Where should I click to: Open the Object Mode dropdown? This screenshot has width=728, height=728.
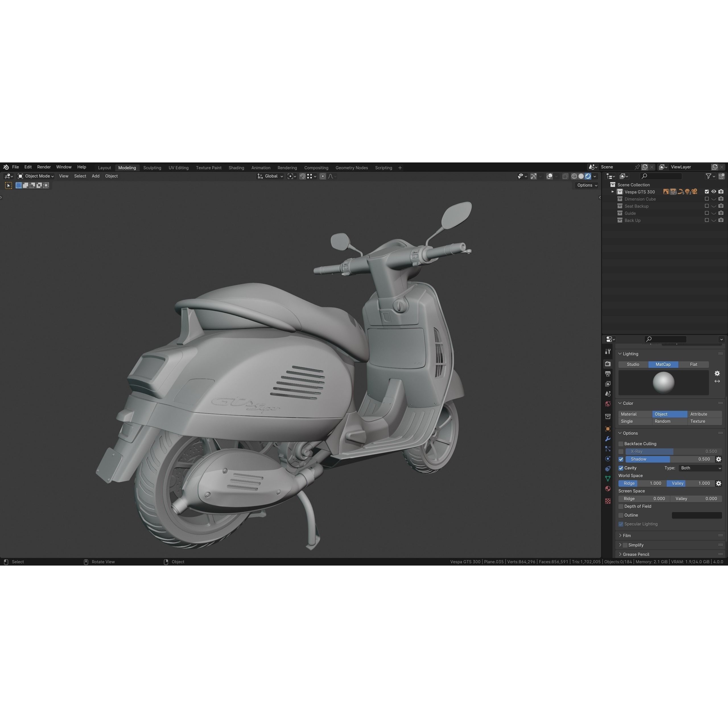click(x=36, y=176)
